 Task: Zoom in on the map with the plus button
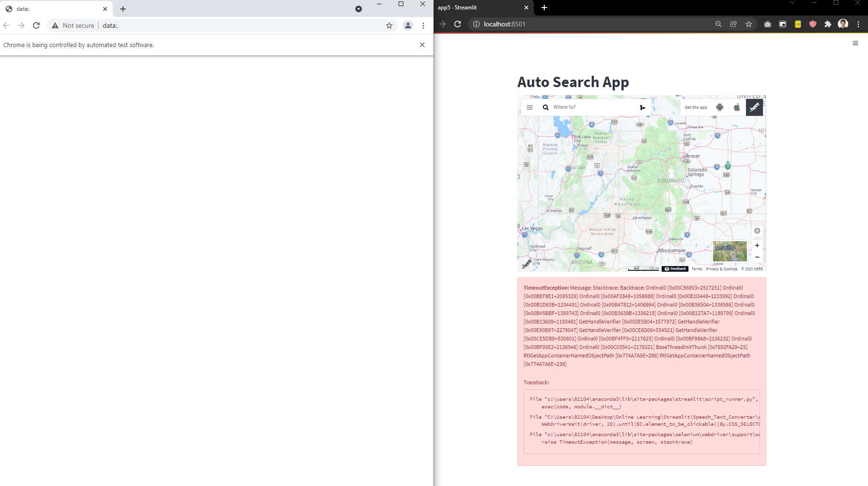click(757, 245)
